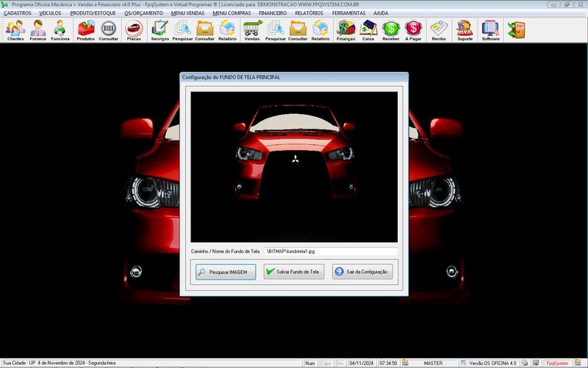
Task: Open the Clientes toolbar icon
Action: click(15, 29)
